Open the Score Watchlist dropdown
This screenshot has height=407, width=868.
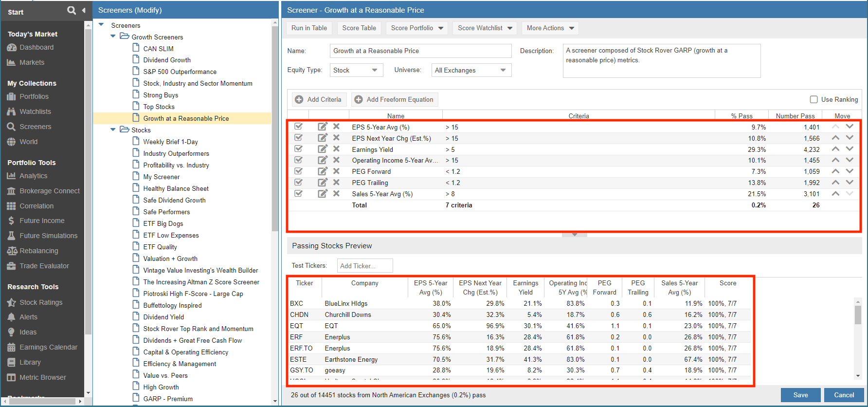point(485,28)
